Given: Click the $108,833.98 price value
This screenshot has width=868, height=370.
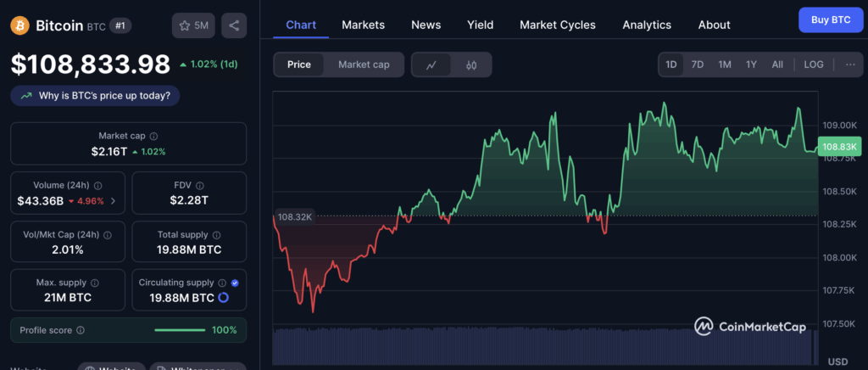Looking at the screenshot, I should [91, 64].
